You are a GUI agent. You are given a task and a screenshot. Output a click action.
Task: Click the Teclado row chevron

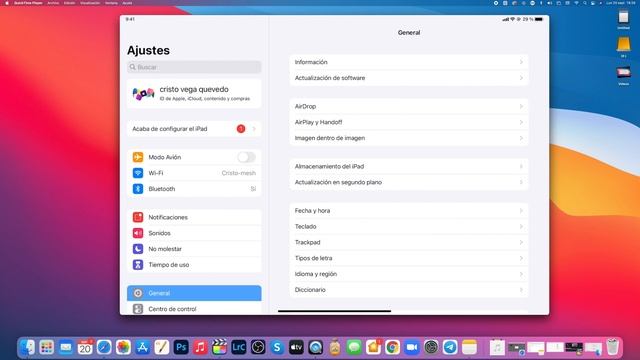click(x=521, y=227)
